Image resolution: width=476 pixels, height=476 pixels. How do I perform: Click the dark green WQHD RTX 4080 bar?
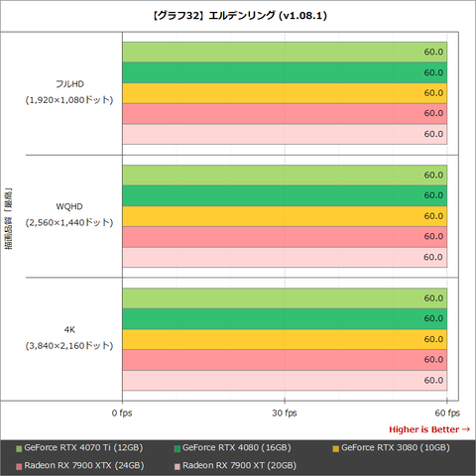[x=285, y=195]
